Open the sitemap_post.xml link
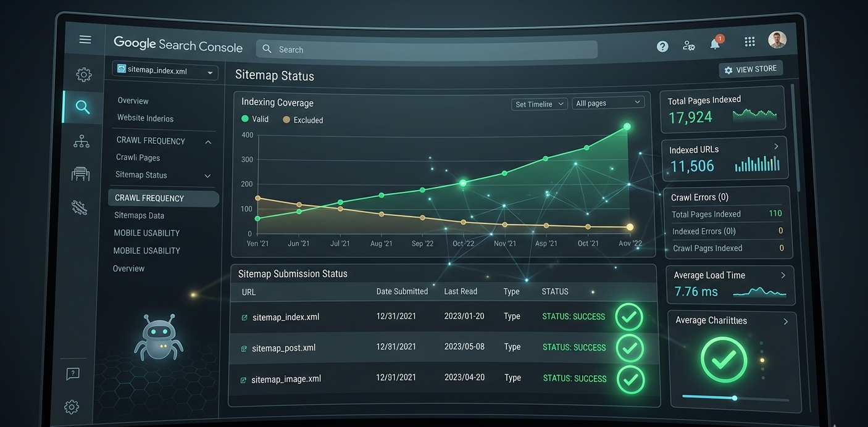The width and height of the screenshot is (868, 427). coord(283,348)
